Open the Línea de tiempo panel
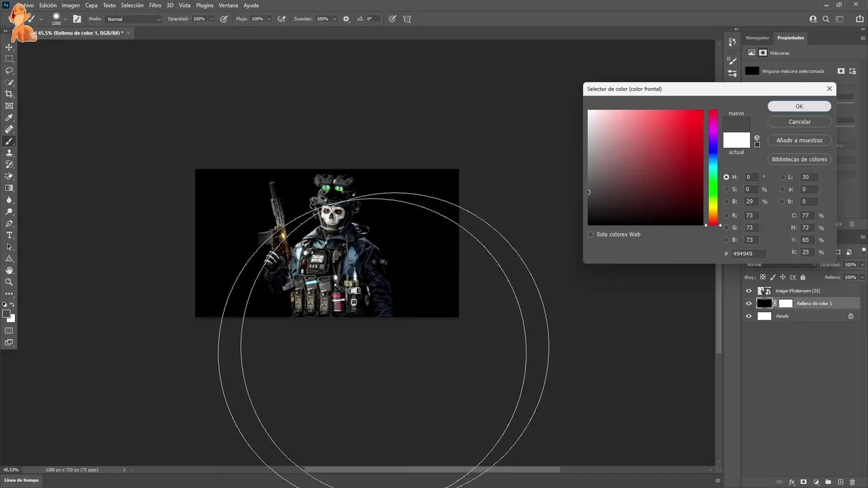This screenshot has width=868, height=488. pyautogui.click(x=22, y=480)
